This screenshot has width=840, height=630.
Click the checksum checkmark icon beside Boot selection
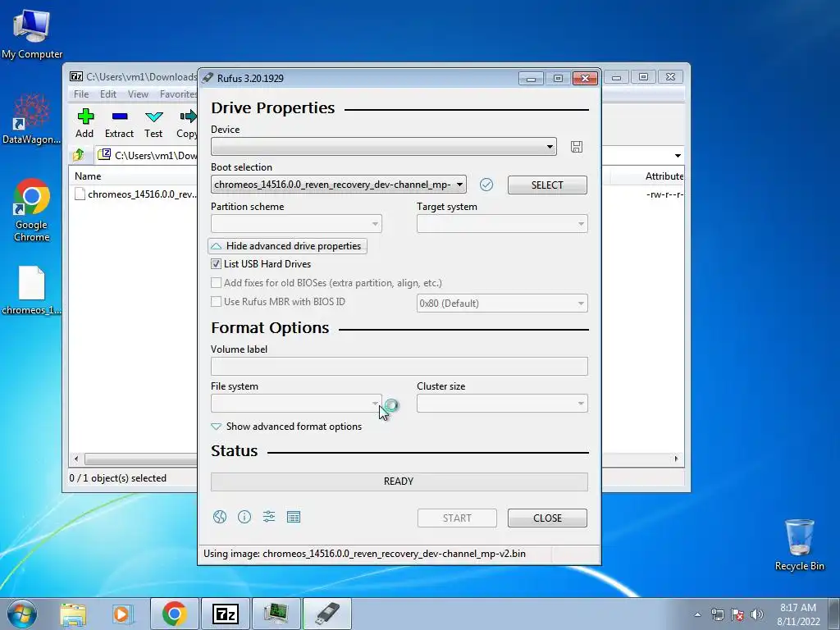[486, 185]
